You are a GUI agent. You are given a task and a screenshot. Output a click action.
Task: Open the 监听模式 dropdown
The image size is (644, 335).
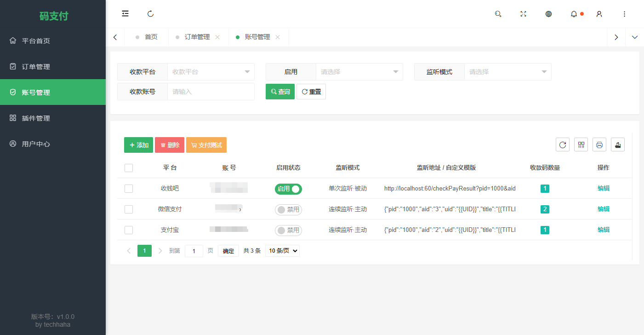507,72
